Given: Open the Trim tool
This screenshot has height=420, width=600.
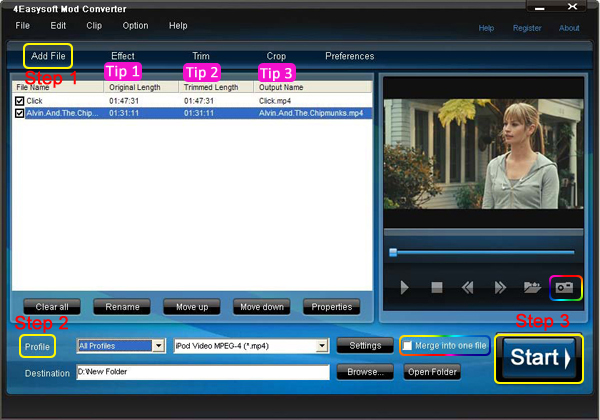Looking at the screenshot, I should [201, 56].
